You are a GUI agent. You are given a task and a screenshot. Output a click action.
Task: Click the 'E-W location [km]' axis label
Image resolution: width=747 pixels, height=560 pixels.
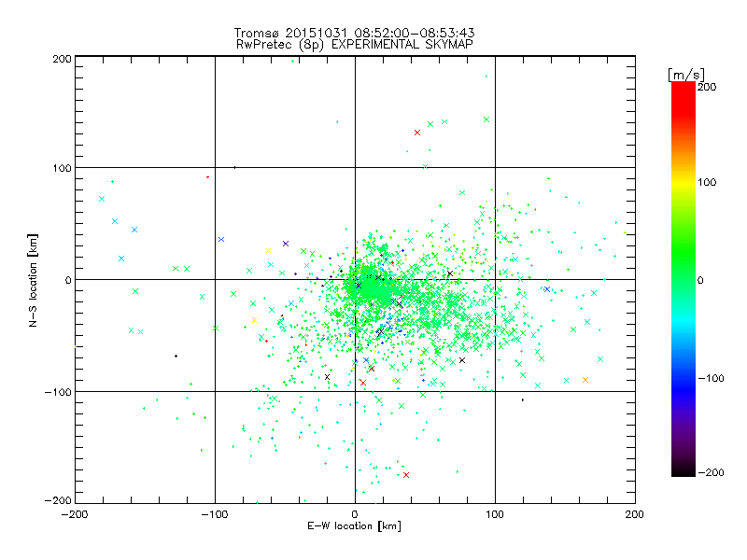[355, 526]
